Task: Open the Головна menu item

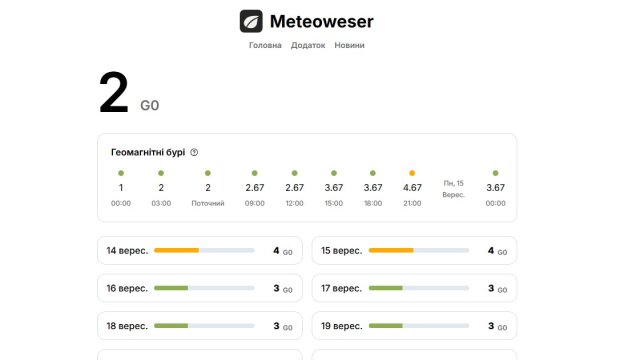Action: tap(265, 45)
